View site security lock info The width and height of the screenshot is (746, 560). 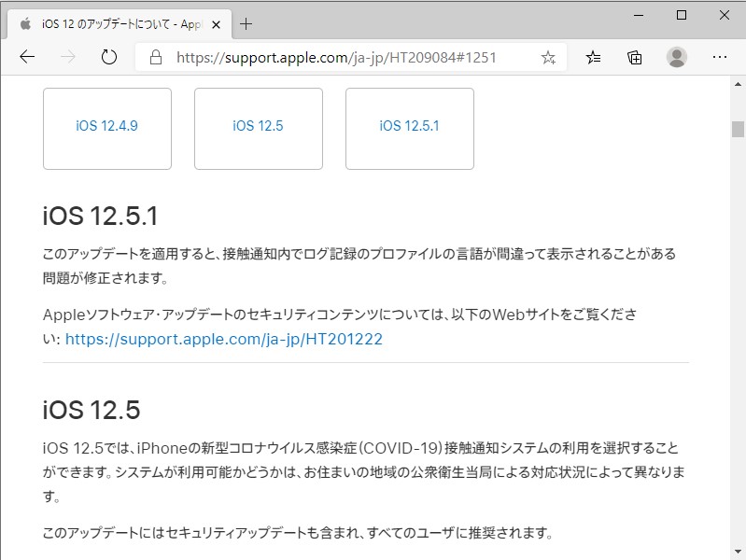(x=156, y=58)
